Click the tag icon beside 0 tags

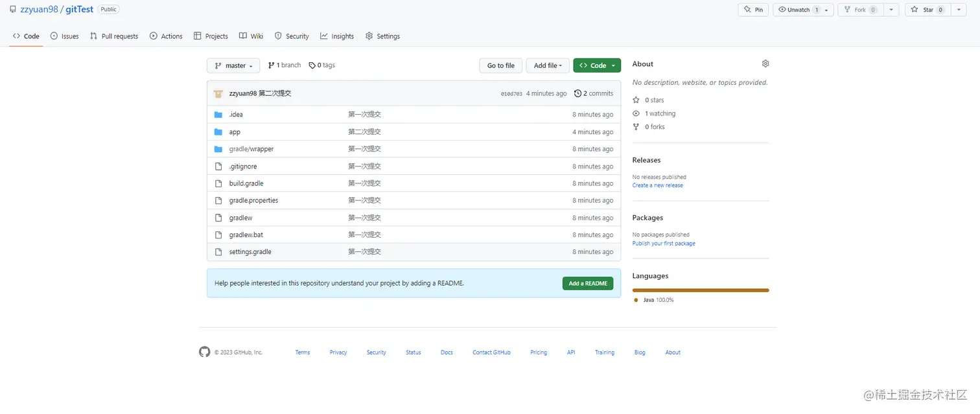(312, 65)
